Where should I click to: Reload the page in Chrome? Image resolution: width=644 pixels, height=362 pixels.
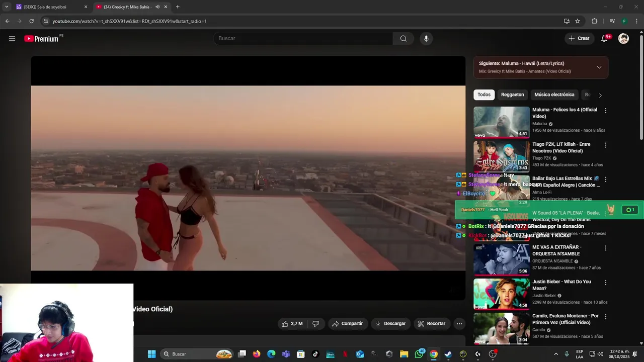pos(31,21)
